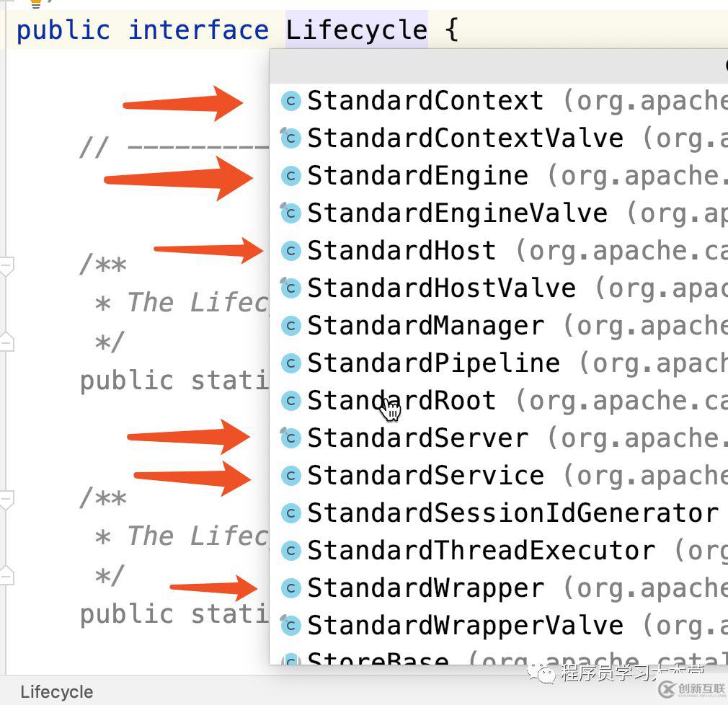728x705 pixels.
Task: Click the class icon beside StandardPipeline
Action: pos(290,363)
